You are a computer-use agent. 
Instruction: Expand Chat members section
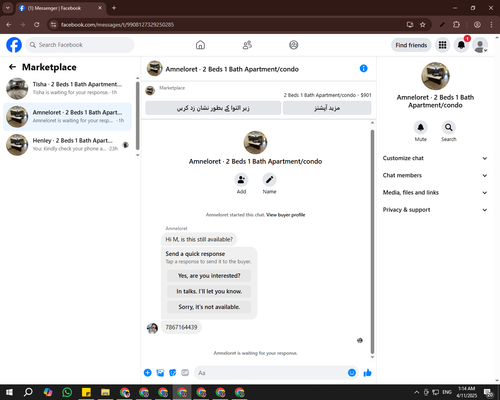435,175
